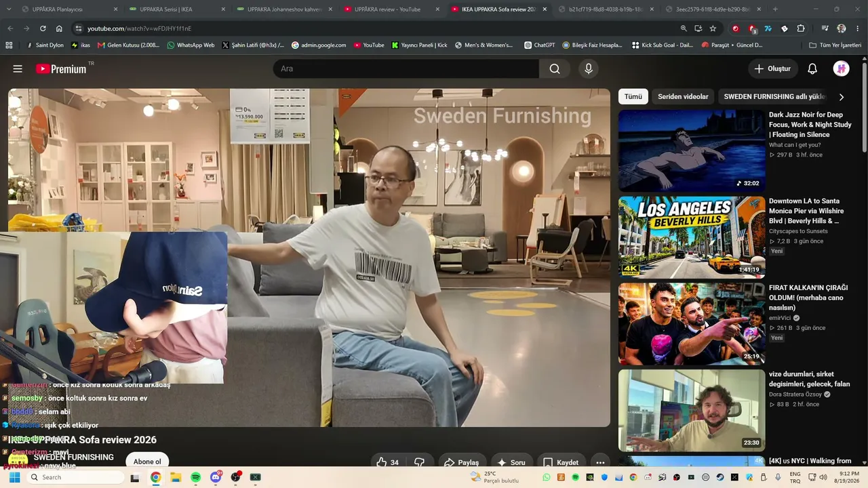Open YouTube notifications bell
Viewport: 868px width, 488px height.
click(x=812, y=68)
